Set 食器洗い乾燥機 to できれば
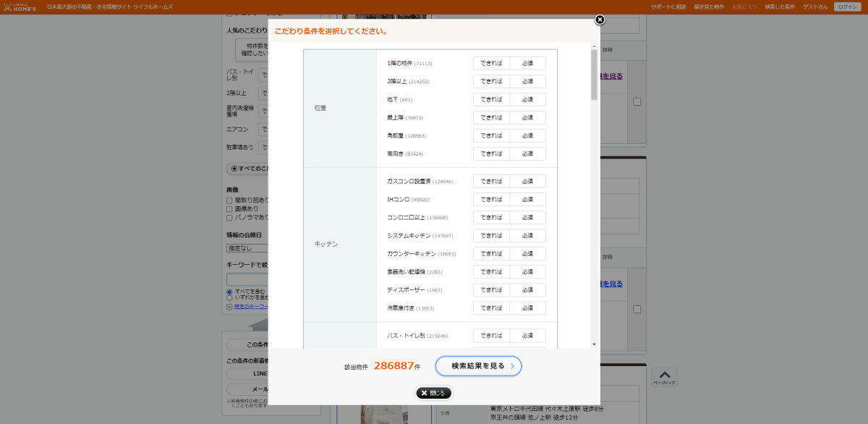Viewport: 868px width, 424px height. coord(492,272)
